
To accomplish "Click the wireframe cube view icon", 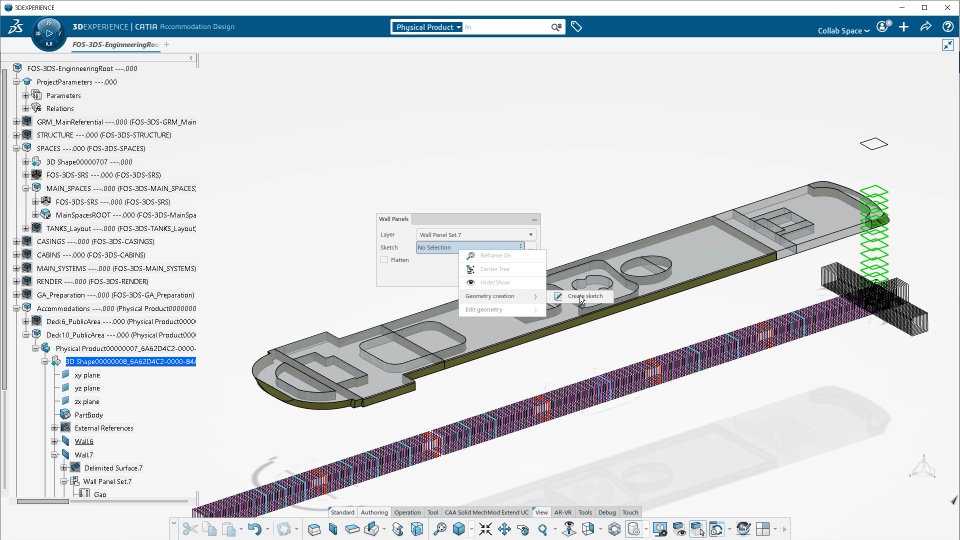I will pos(588,529).
